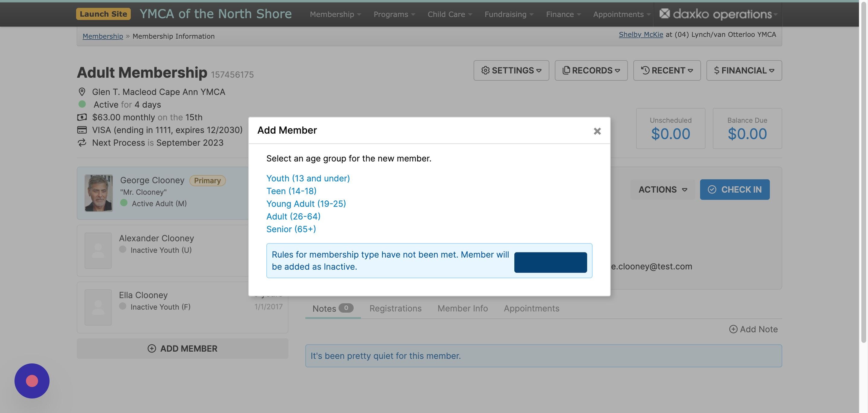This screenshot has height=413, width=868.
Task: Open the Child Care menu
Action: point(450,14)
